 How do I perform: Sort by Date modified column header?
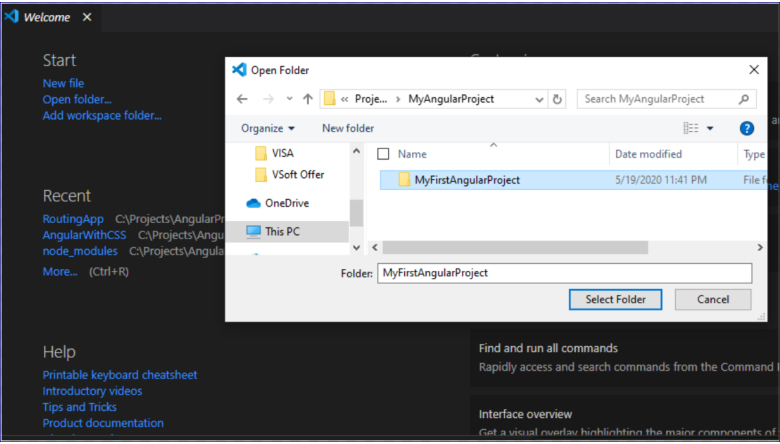tap(648, 154)
